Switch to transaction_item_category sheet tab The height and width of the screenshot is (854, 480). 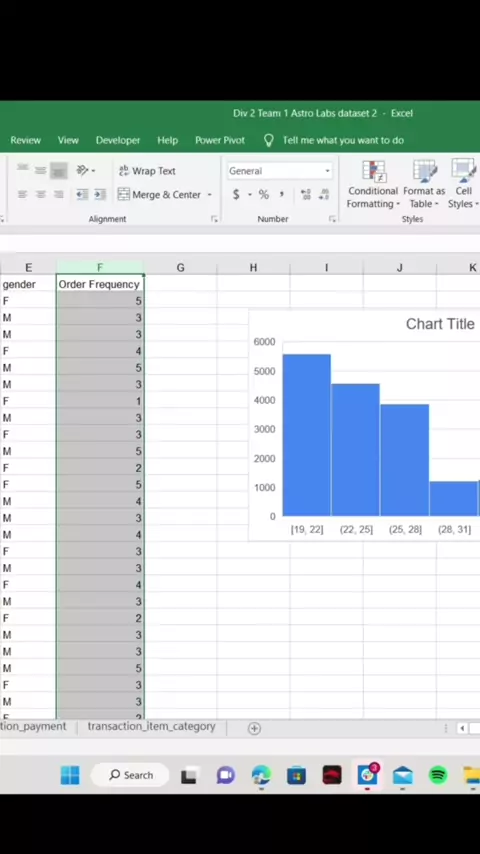coord(151,727)
